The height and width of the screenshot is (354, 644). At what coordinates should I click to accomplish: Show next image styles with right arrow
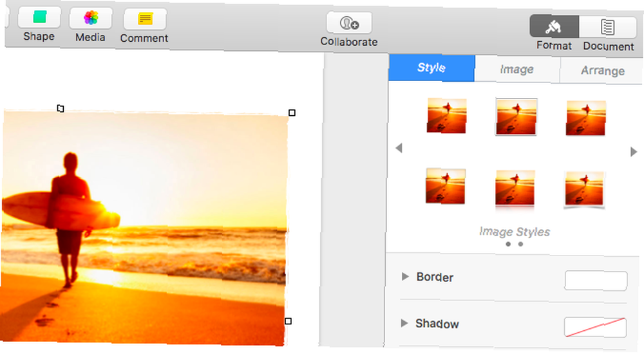pyautogui.click(x=634, y=151)
